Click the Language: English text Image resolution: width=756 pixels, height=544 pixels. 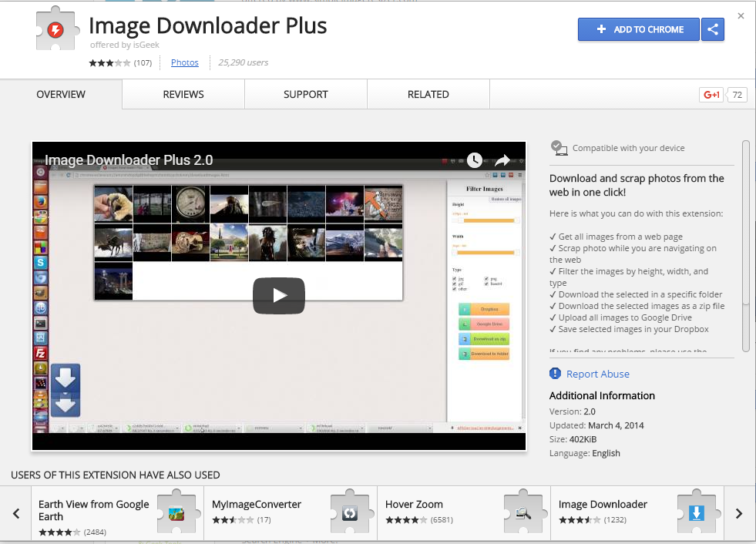[x=584, y=453]
